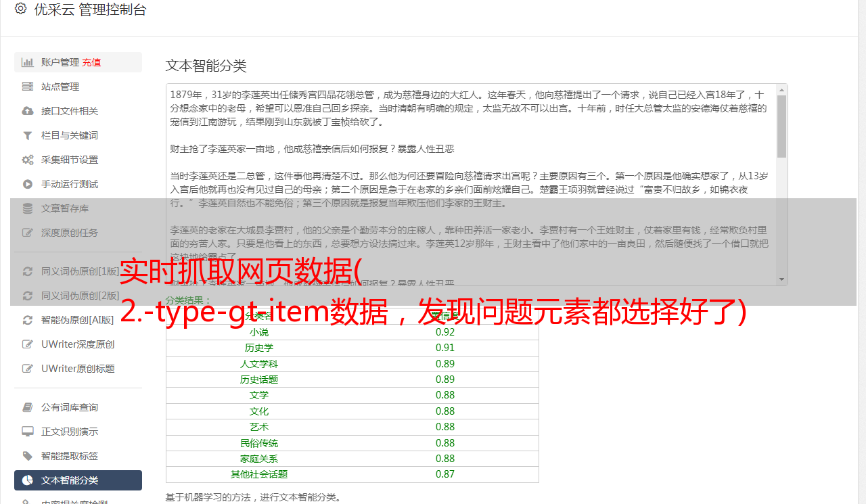The height and width of the screenshot is (504, 866).
Task: Open UWriter原创标题 page
Action: click(78, 369)
